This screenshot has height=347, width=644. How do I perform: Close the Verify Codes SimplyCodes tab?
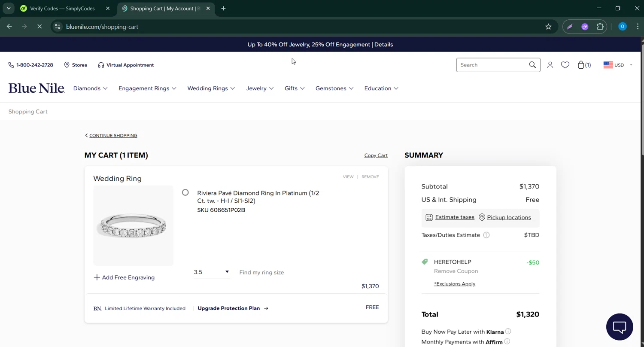(108, 9)
